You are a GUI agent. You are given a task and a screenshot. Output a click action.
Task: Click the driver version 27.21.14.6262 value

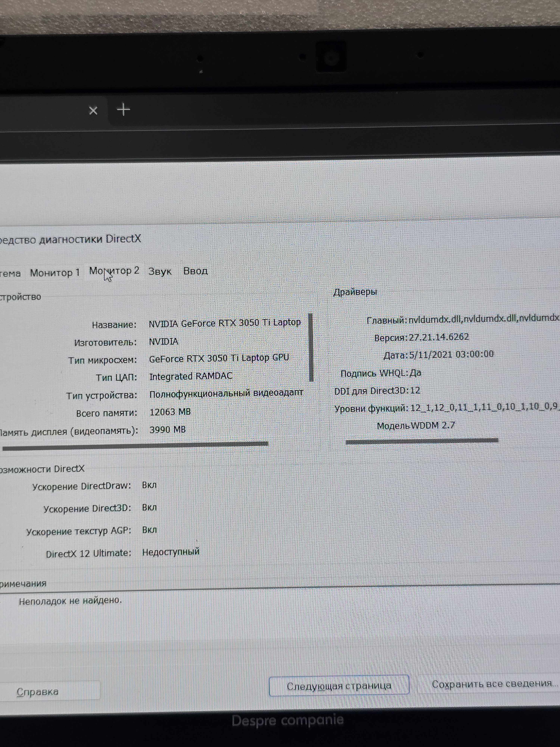pyautogui.click(x=439, y=337)
